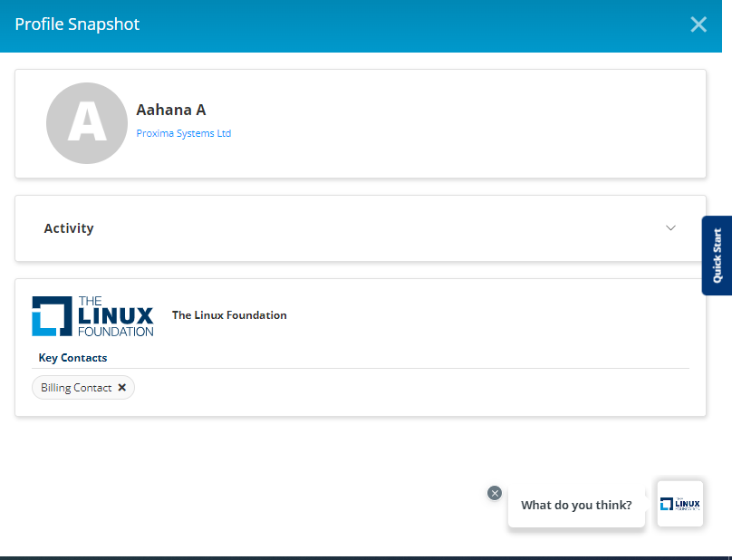The image size is (732, 560).
Task: Open the 'What do you think?' prompt
Action: click(576, 505)
